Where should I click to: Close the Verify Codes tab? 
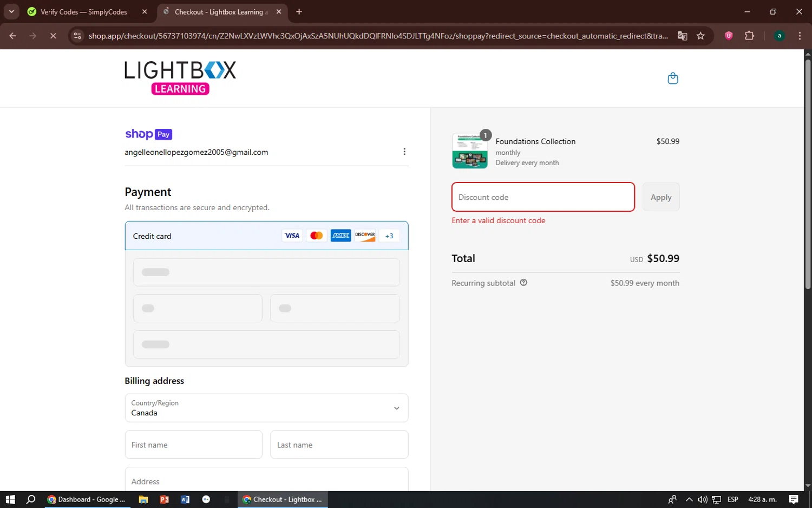145,11
